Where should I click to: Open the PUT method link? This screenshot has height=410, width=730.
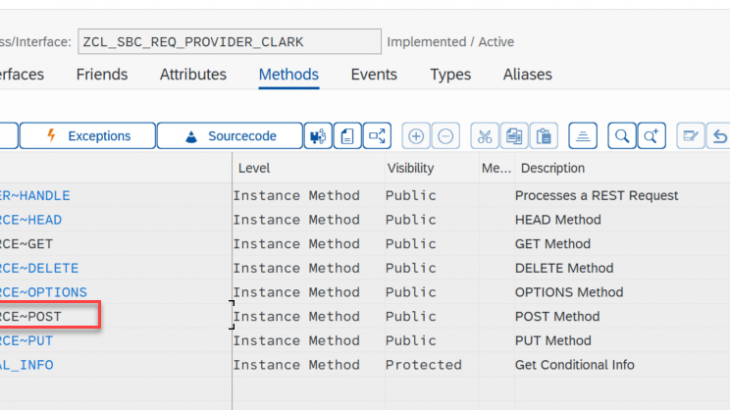(x=27, y=341)
